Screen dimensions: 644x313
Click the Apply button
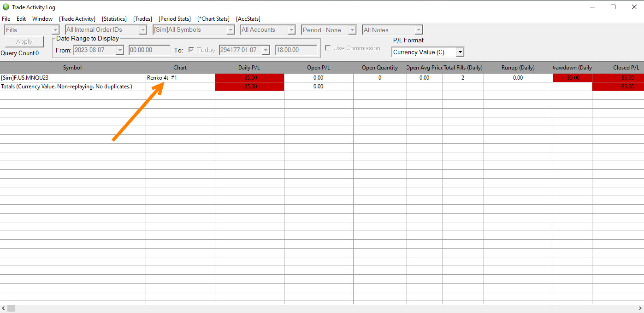coord(24,41)
